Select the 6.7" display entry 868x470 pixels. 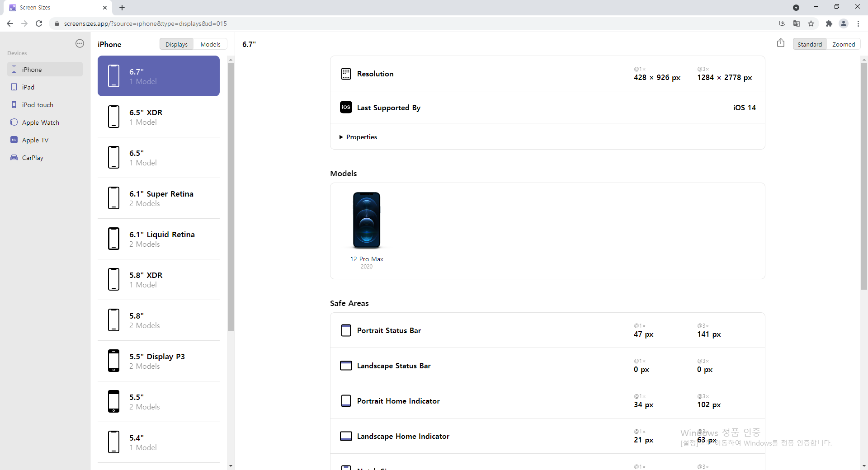click(159, 76)
